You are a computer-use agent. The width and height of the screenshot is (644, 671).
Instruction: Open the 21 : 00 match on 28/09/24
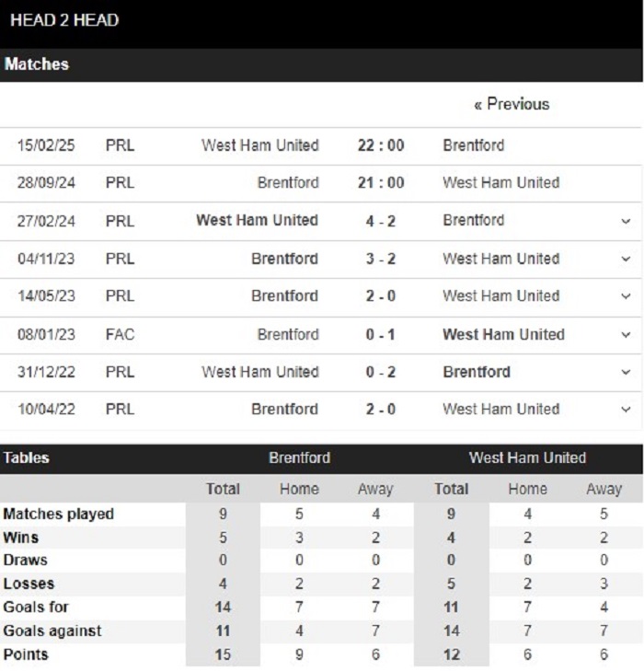381,183
